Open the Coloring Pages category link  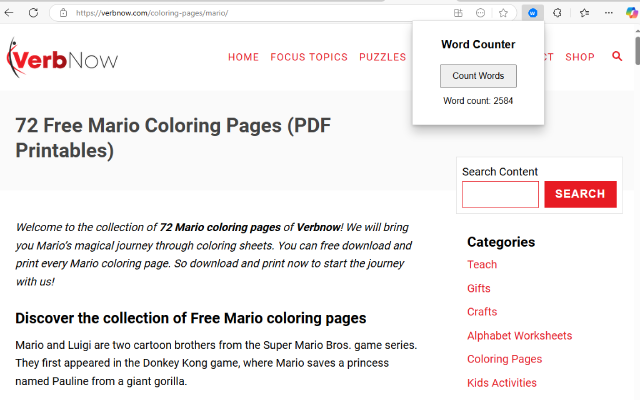point(504,359)
